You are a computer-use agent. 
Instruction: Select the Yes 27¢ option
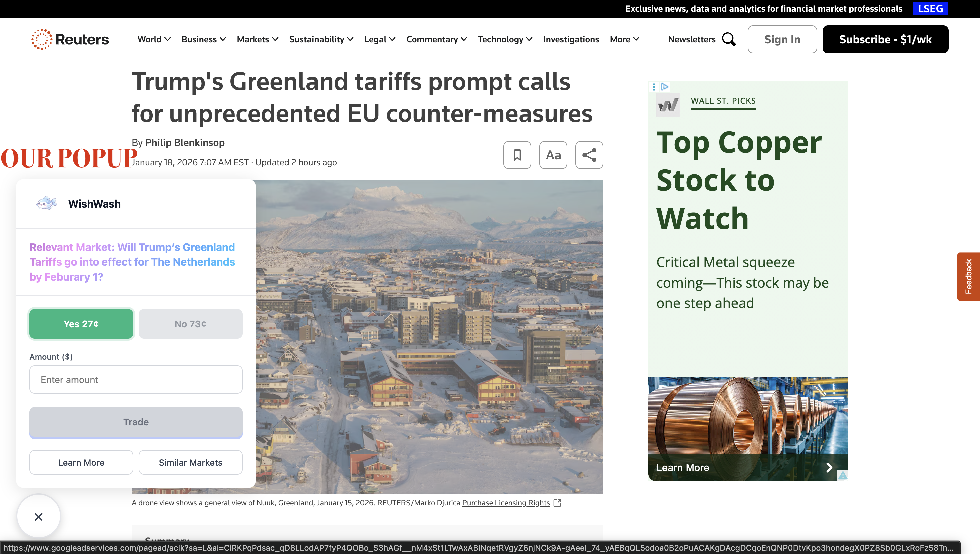coord(81,324)
